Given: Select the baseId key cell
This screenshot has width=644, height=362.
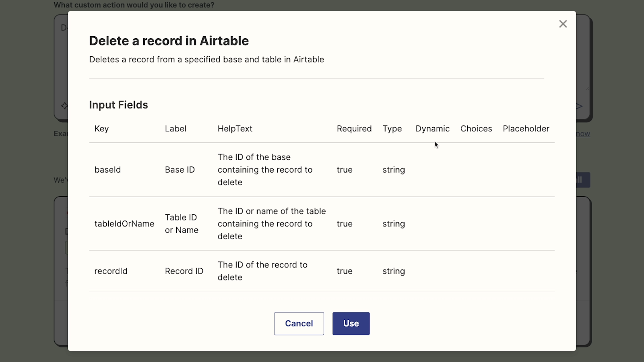Looking at the screenshot, I should click(x=107, y=170).
